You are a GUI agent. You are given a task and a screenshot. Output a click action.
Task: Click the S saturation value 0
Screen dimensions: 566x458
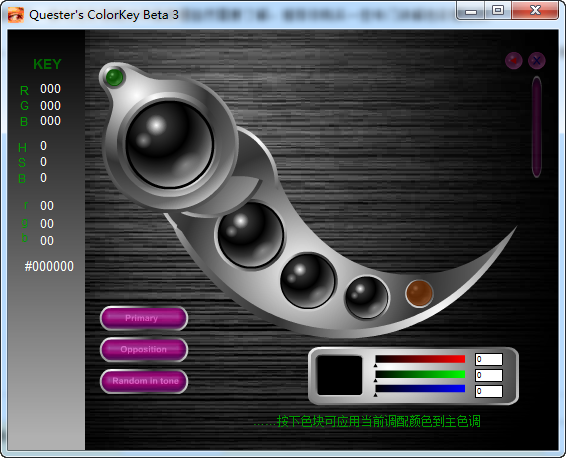pos(43,162)
